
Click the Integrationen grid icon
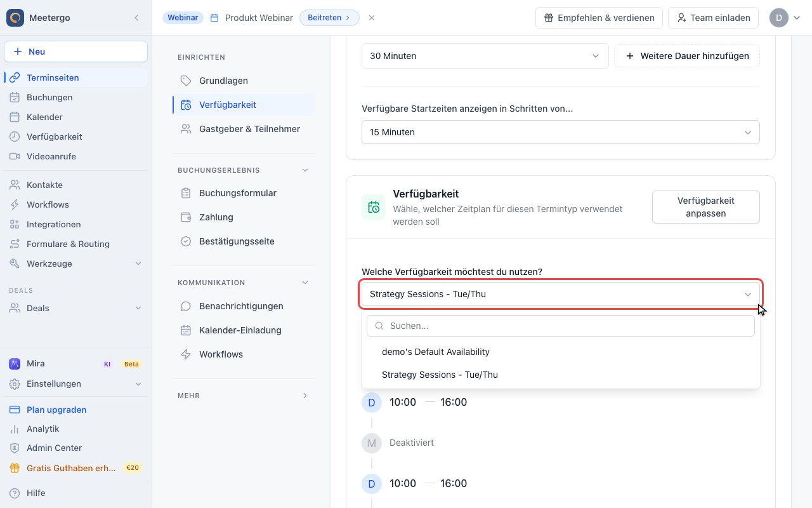[x=15, y=224]
